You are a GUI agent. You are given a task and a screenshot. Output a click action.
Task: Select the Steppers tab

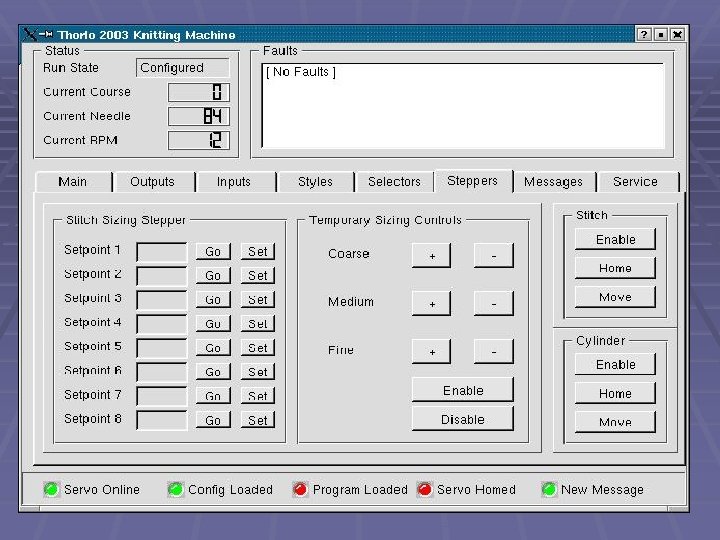coord(472,181)
